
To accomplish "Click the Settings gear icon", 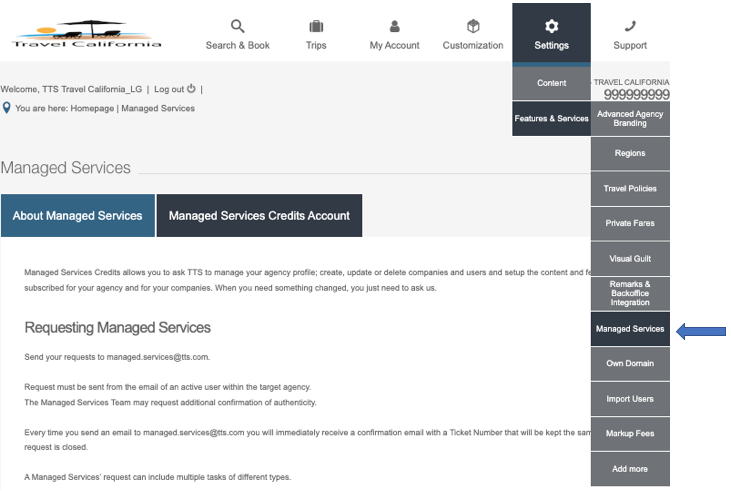I will pos(551,26).
